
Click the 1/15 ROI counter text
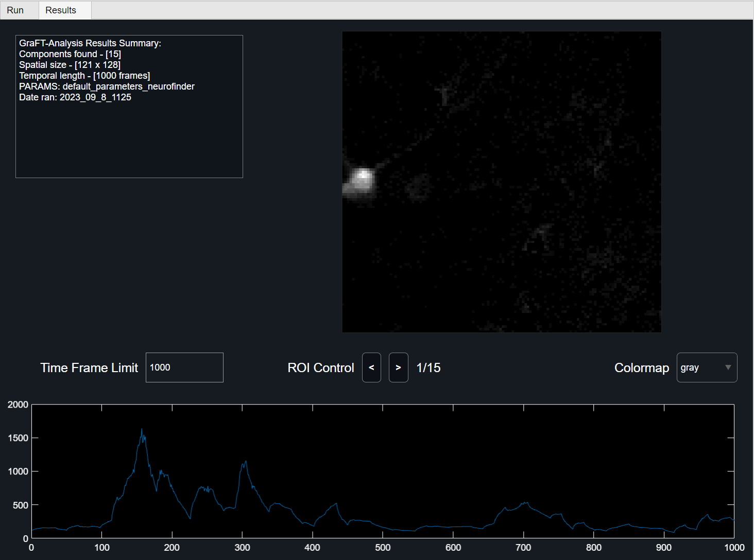pyautogui.click(x=429, y=367)
